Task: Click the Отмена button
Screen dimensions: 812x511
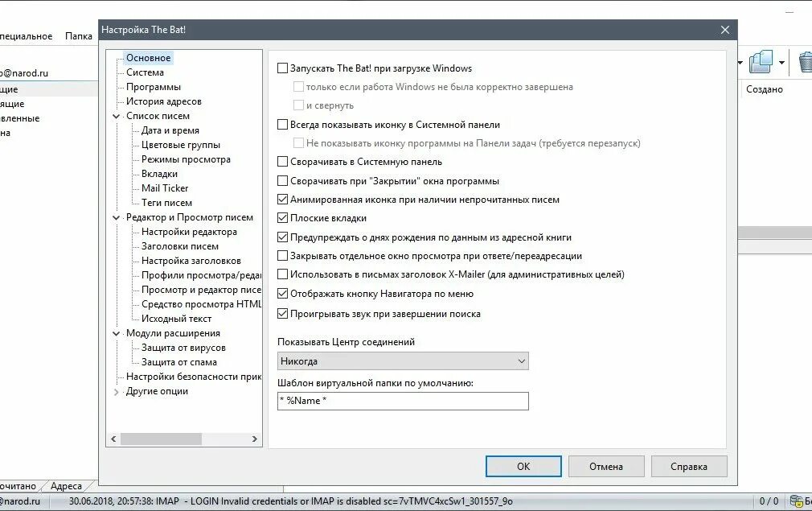Action: click(x=606, y=467)
